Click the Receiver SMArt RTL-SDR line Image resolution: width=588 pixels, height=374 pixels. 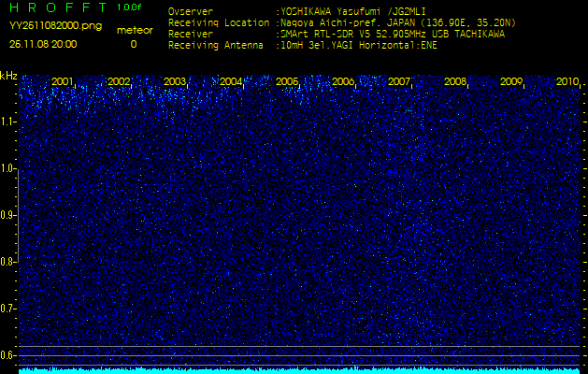click(x=393, y=34)
